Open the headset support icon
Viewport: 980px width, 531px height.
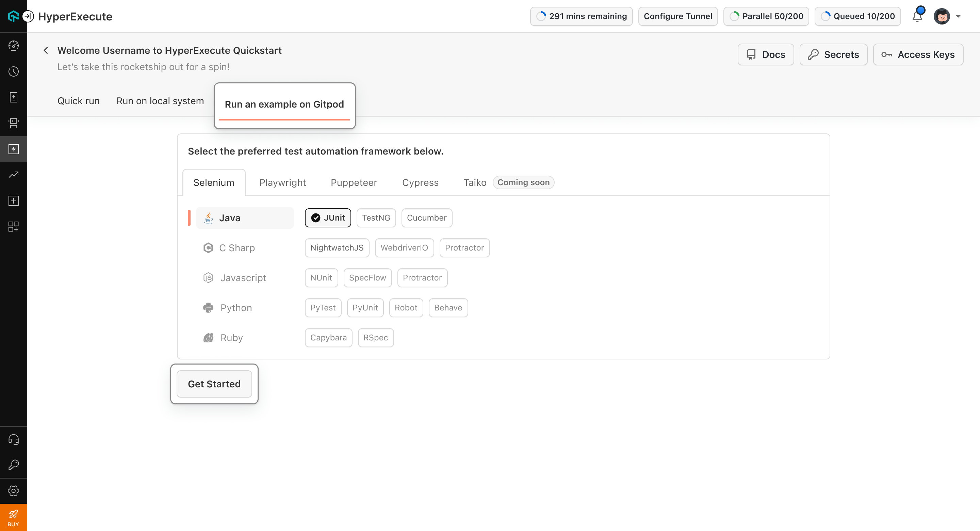(13, 440)
